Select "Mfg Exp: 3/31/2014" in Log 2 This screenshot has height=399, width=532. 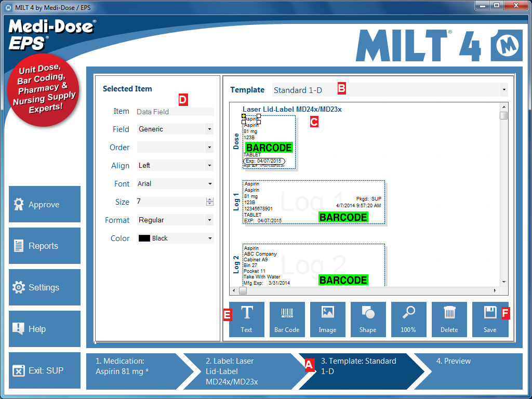[267, 283]
